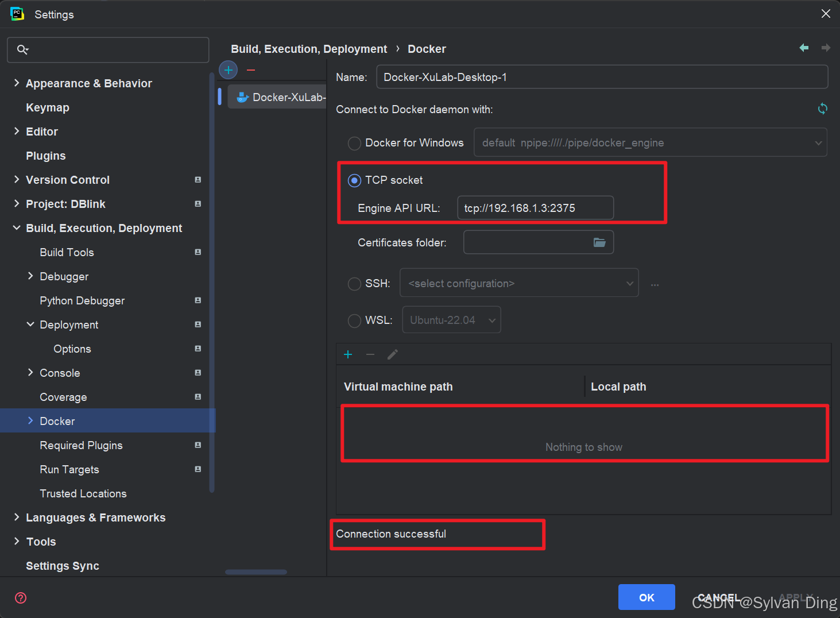This screenshot has width=840, height=618.
Task: Click the project-level icon beside Version Control
Action: point(198,180)
